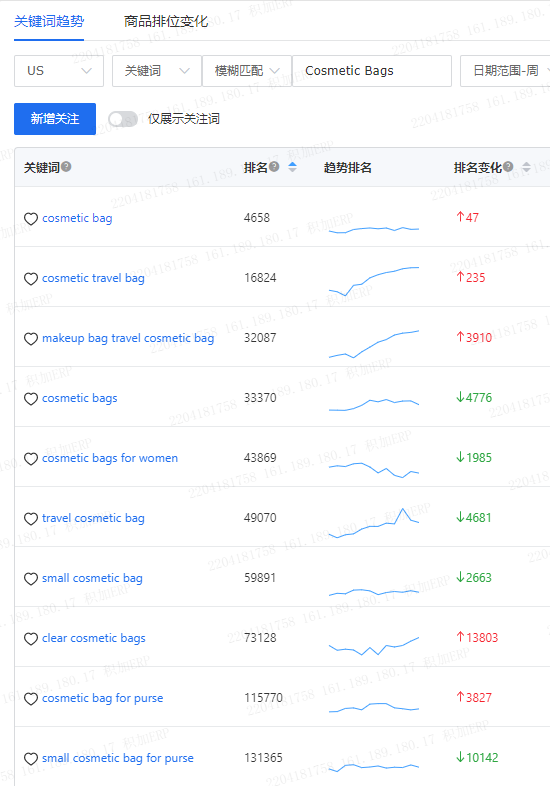The height and width of the screenshot is (786, 550).
Task: Sort by 排名变化 using sort arrows
Action: click(526, 167)
